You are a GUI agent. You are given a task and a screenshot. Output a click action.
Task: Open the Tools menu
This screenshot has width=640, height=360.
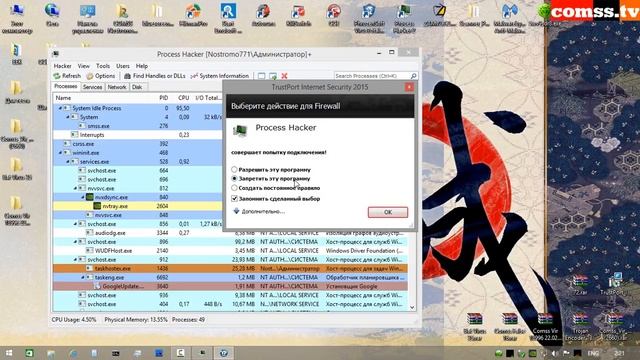103,66
